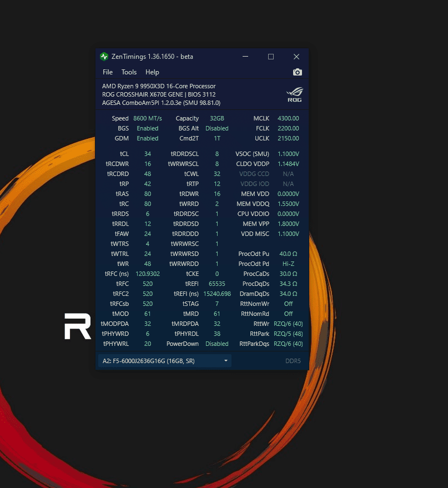This screenshot has height=488, width=448.
Task: Click the MEM VPP 1.8000V value
Action: pos(288,224)
